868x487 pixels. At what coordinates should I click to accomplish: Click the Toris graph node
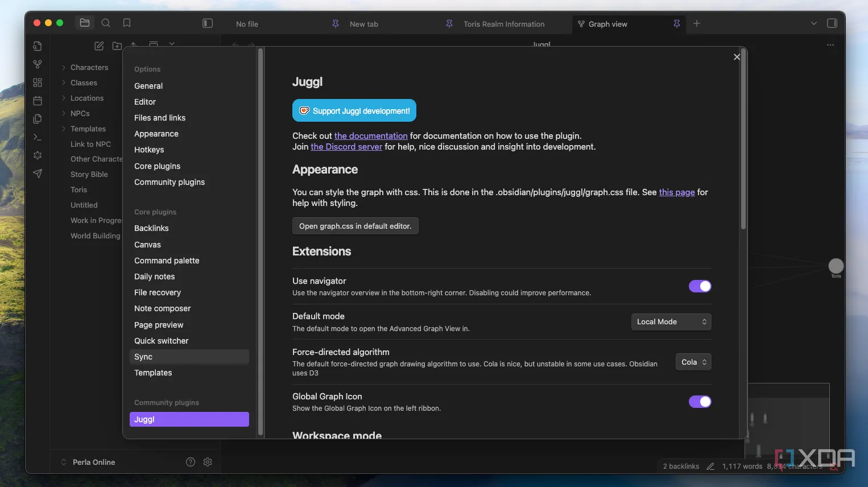836,266
